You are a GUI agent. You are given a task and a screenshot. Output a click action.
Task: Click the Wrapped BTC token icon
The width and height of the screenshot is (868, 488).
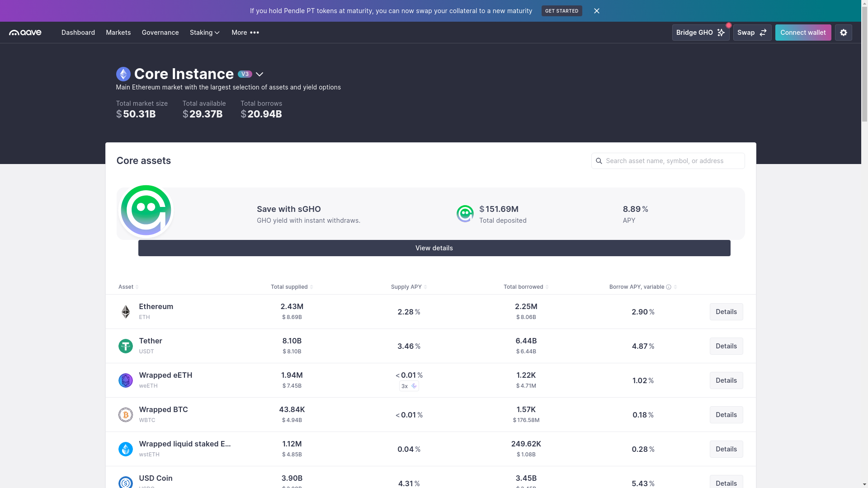126,415
